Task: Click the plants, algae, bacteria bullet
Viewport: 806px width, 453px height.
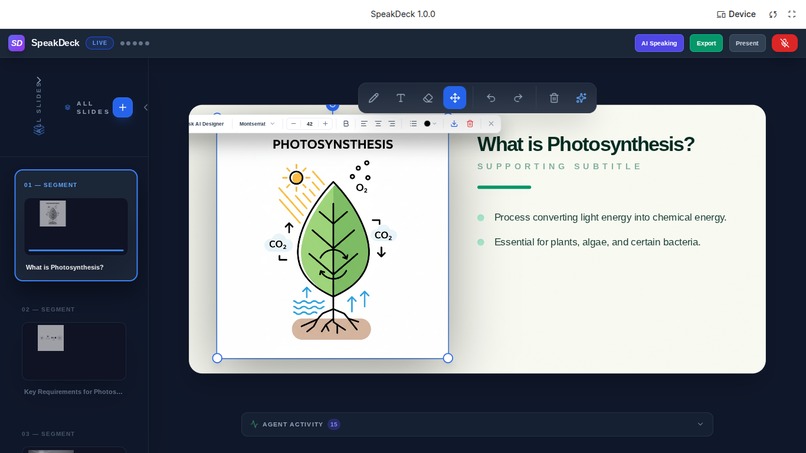Action: pos(597,242)
